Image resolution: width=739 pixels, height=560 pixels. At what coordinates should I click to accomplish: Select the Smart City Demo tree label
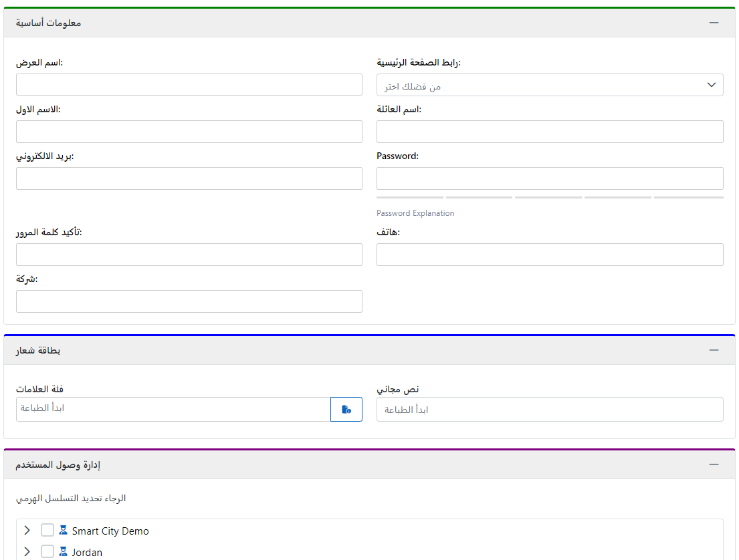click(x=110, y=531)
